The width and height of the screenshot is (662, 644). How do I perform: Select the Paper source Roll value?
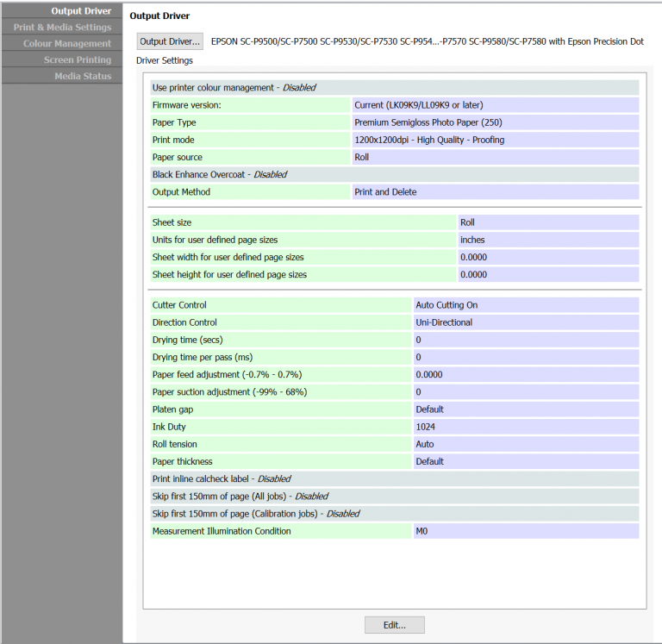[496, 157]
